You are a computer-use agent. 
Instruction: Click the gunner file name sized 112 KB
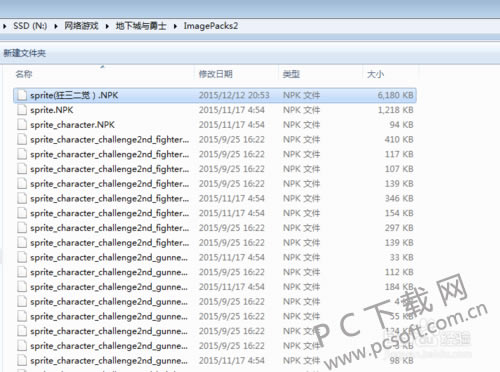tap(109, 272)
